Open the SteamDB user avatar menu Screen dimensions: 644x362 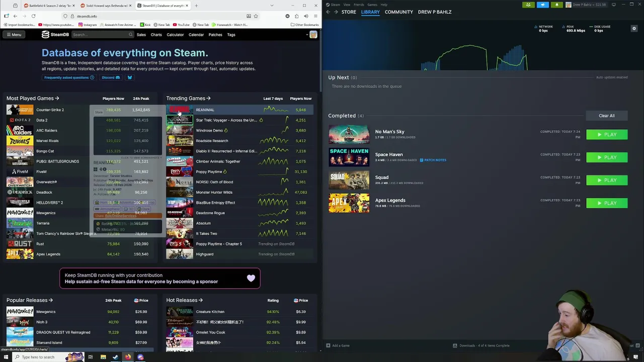pos(313,35)
